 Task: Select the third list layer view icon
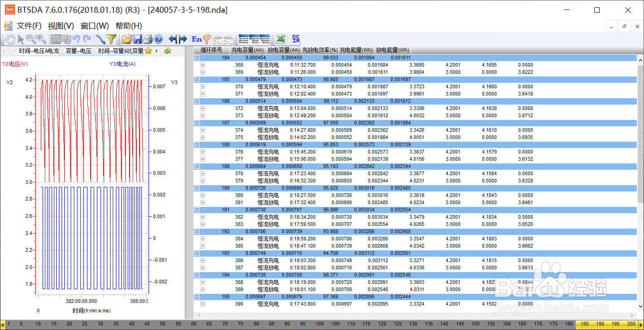tap(264, 39)
